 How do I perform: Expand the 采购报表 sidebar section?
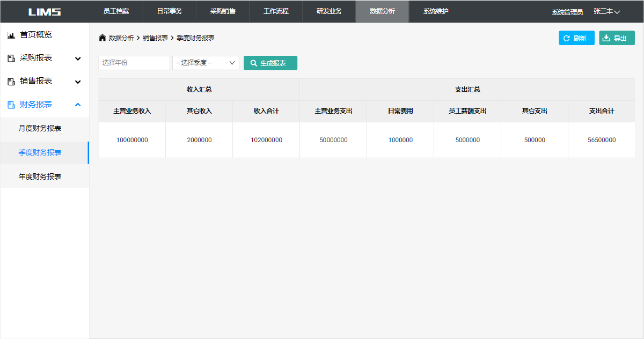[x=78, y=58]
